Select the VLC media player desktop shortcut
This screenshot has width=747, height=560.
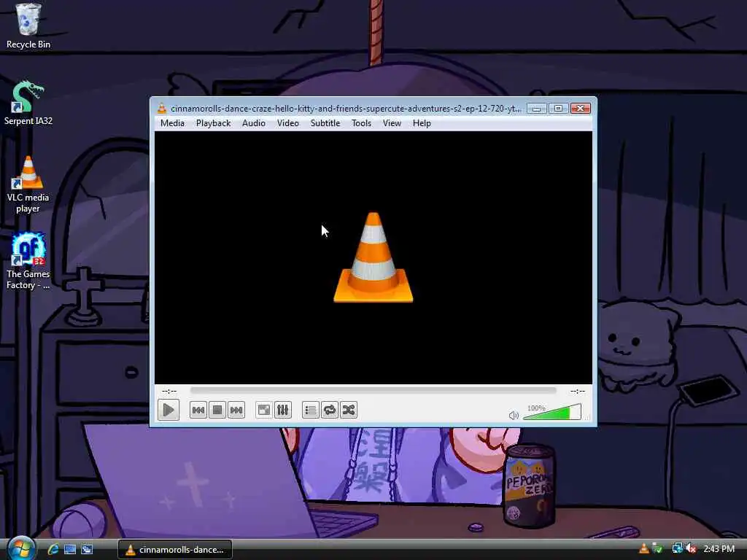click(28, 184)
